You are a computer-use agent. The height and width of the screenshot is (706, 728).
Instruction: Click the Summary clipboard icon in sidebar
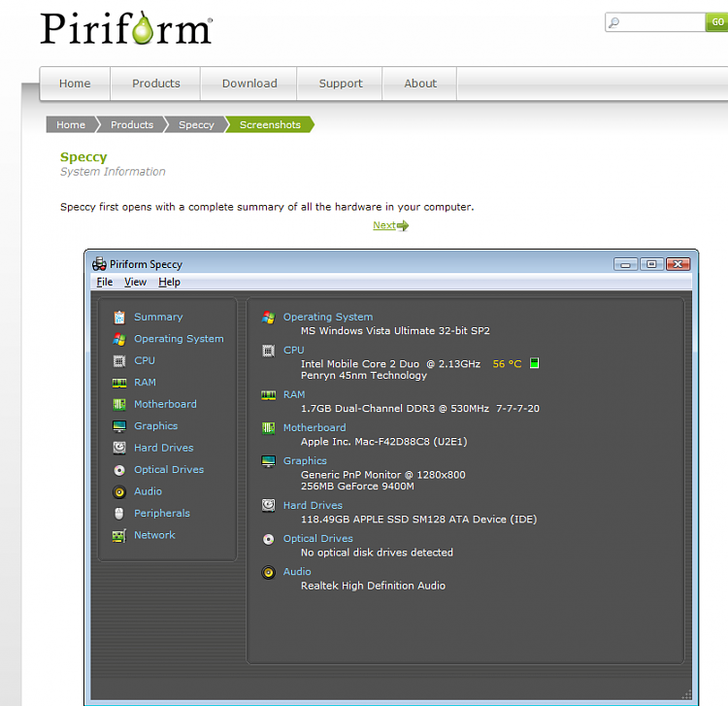119,318
